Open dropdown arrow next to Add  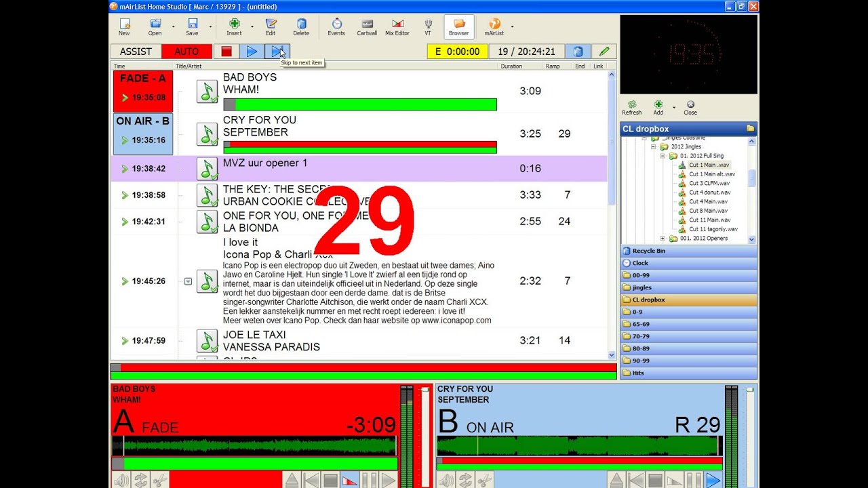[x=673, y=107]
